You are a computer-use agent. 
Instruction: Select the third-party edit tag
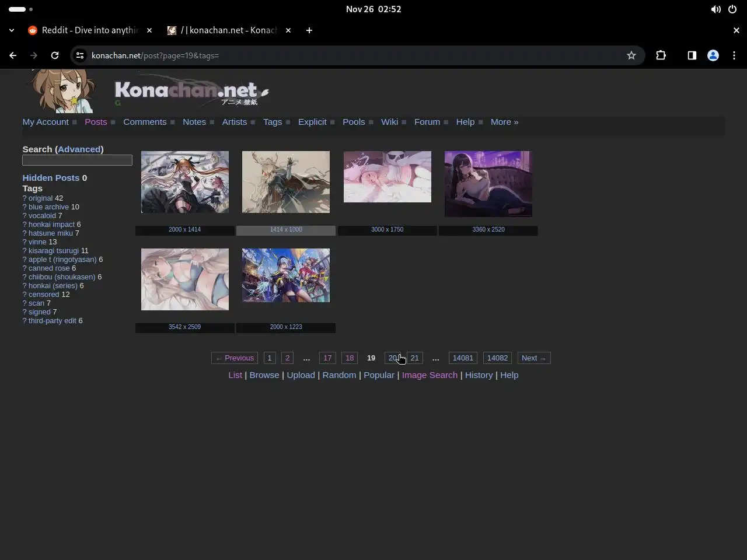(x=53, y=321)
